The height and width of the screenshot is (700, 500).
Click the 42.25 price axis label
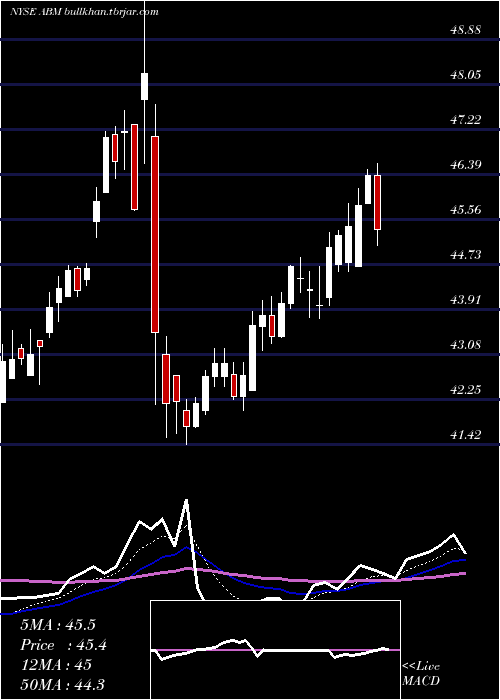(466, 390)
